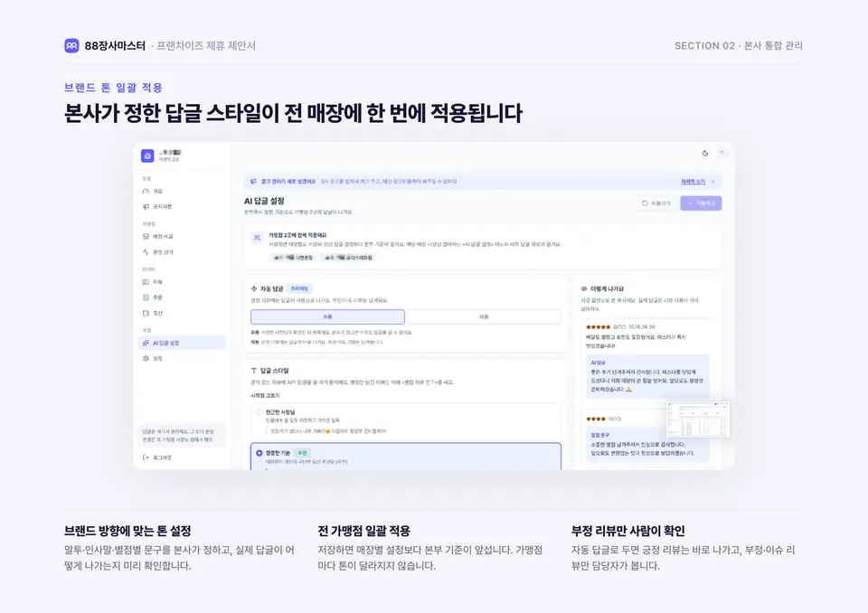The width and height of the screenshot is (868, 613).
Task: Open 리뷰 in the sidebar
Action: coord(182,282)
